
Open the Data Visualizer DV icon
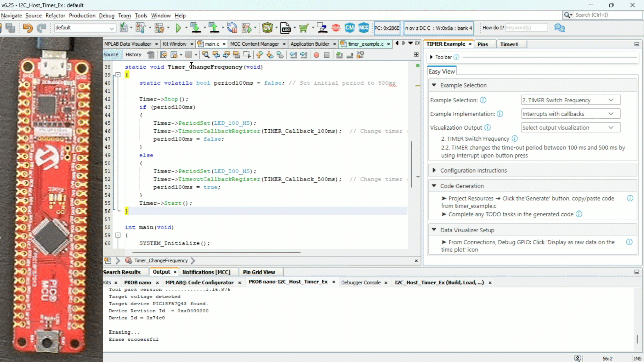click(267, 28)
